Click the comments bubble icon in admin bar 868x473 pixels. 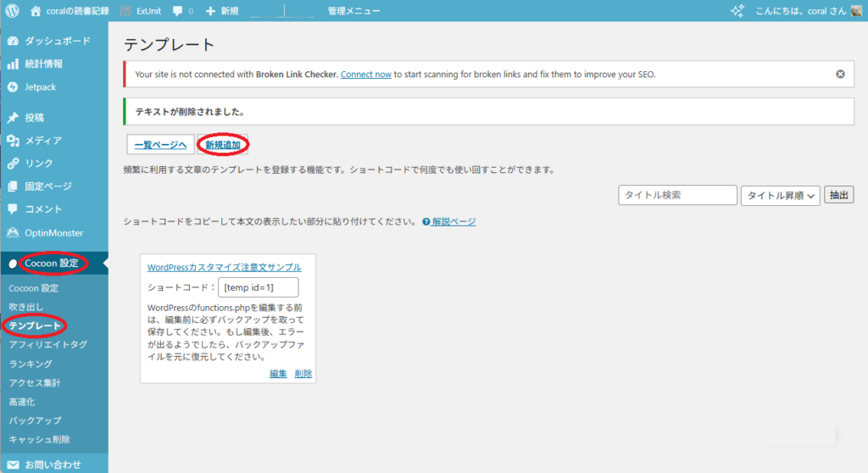click(x=177, y=11)
